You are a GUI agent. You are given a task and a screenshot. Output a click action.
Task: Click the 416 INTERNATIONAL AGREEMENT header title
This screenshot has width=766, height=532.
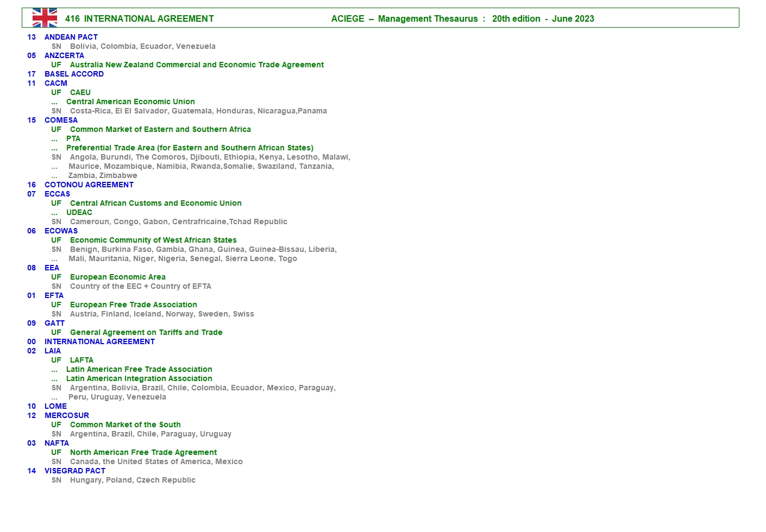139,18
